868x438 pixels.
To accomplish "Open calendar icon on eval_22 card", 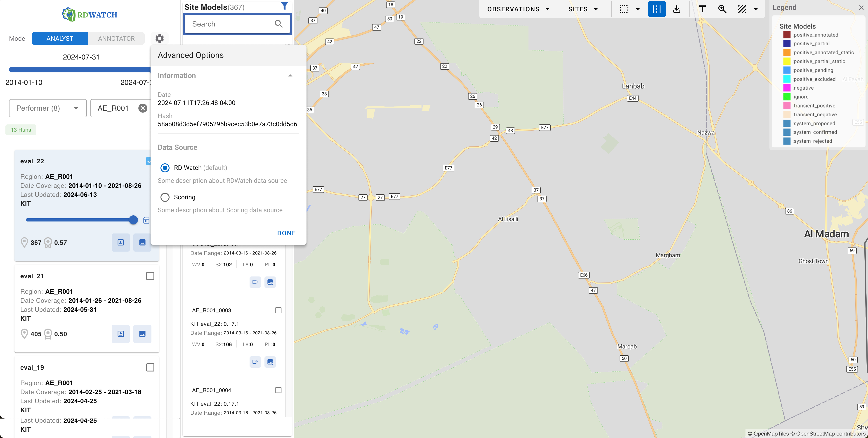I will pyautogui.click(x=146, y=220).
